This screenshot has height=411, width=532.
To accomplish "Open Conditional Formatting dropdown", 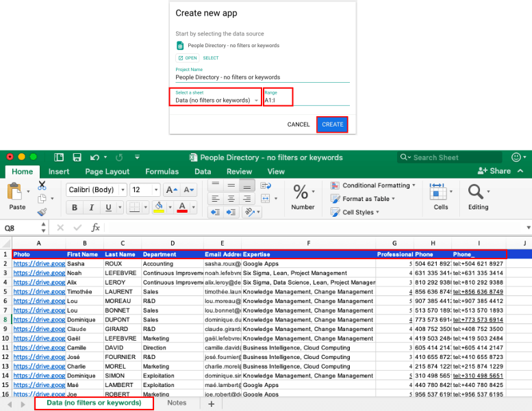I will tap(373, 185).
